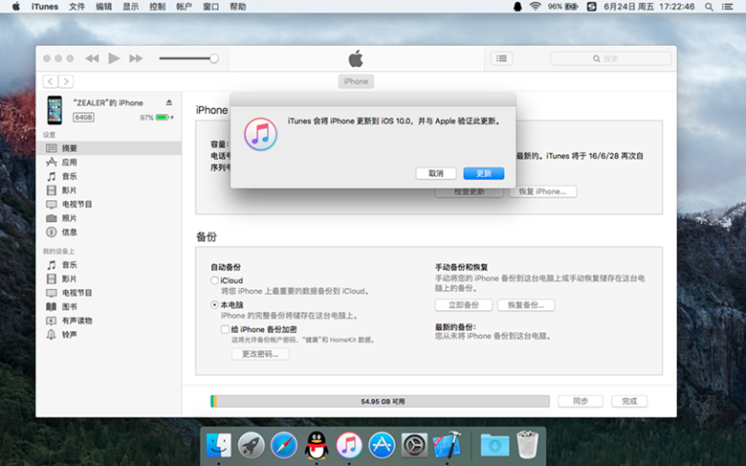Viewport: 746px width, 466px height.
Task: Open the Apple menu
Action: (16, 6)
